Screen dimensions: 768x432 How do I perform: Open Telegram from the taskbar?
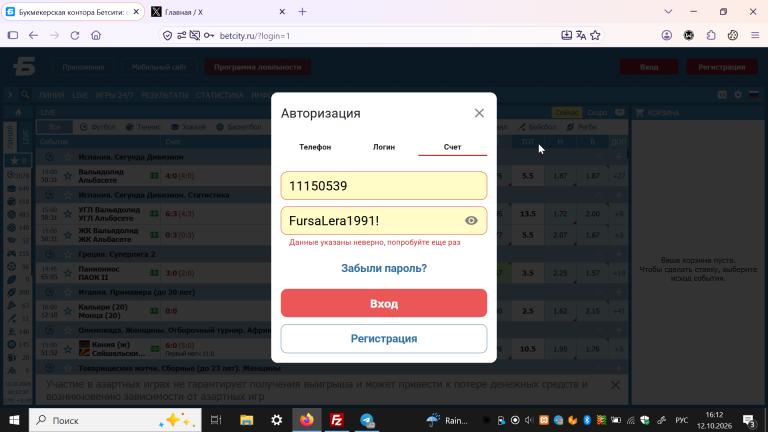point(367,420)
